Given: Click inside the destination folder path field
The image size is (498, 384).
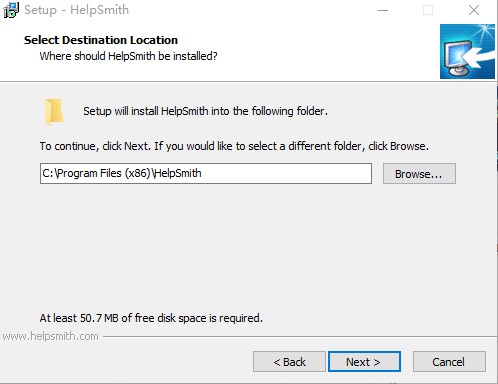Looking at the screenshot, I should (x=206, y=173).
